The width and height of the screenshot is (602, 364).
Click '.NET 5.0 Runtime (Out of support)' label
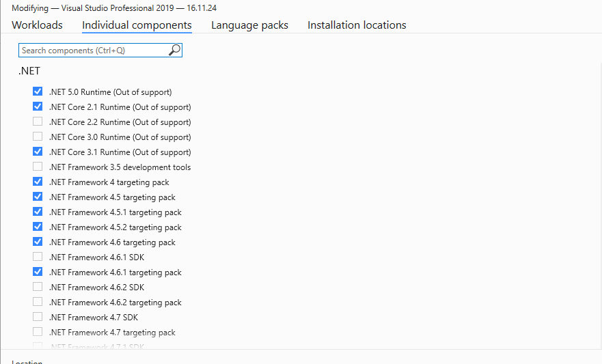tap(111, 92)
